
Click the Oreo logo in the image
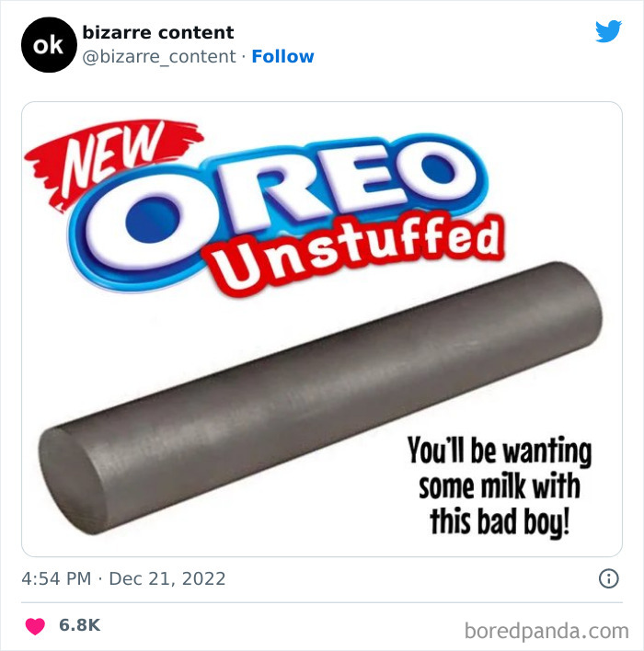278,211
